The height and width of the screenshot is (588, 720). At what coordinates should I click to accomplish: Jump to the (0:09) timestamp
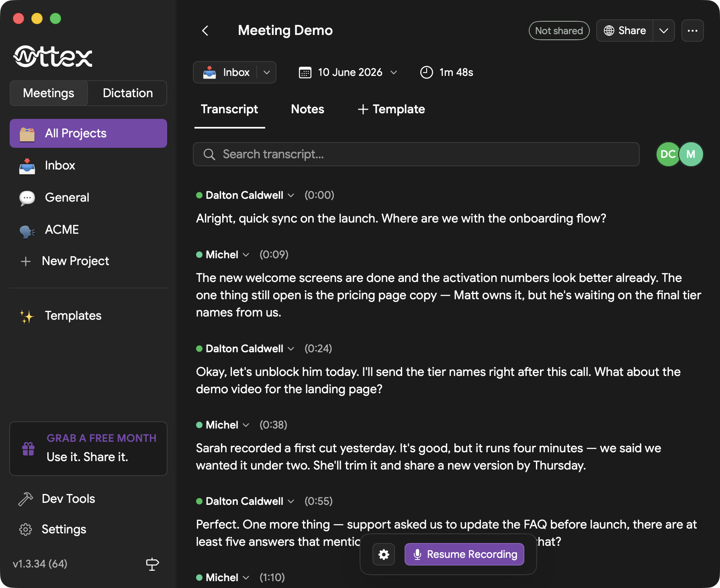[x=274, y=255]
